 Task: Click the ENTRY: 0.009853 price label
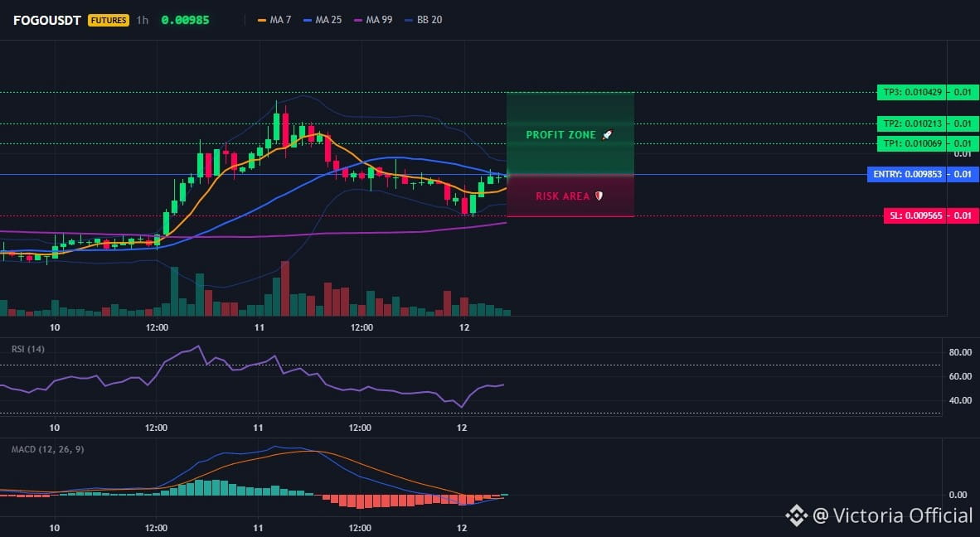point(907,174)
